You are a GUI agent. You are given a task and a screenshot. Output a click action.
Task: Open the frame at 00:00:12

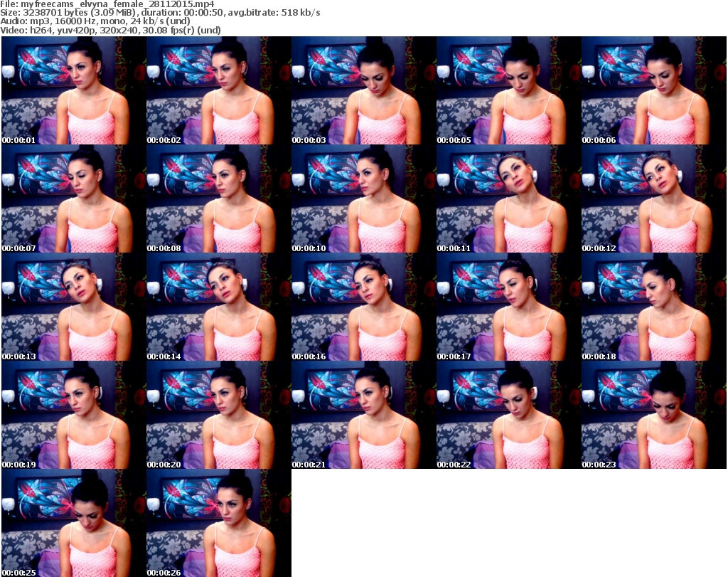[x=654, y=198]
